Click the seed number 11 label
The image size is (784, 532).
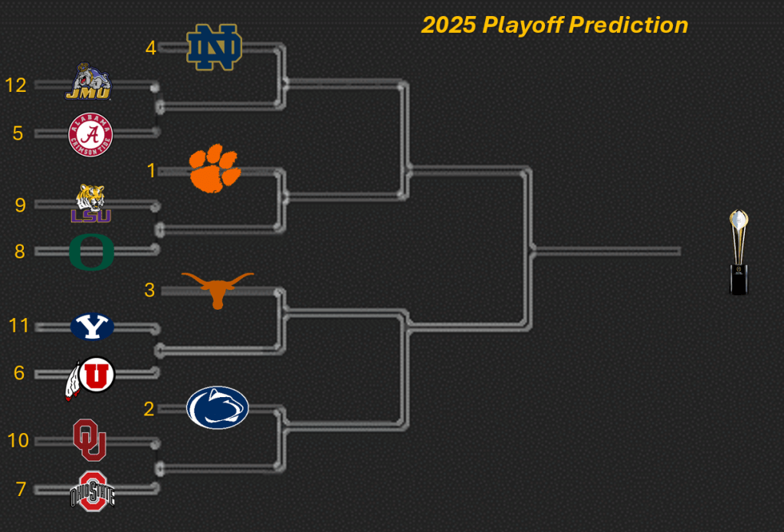coord(18,326)
